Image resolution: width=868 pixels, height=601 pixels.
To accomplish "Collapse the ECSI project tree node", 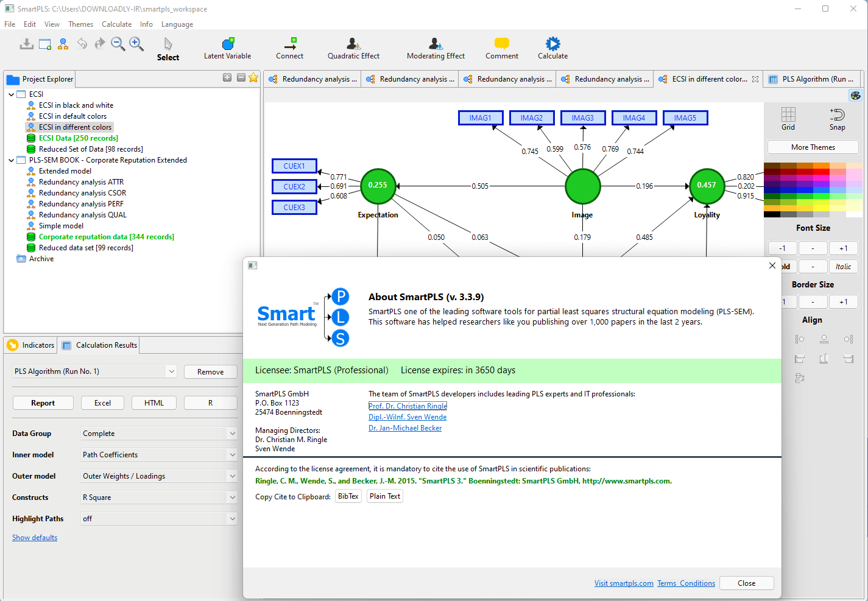I will click(12, 94).
